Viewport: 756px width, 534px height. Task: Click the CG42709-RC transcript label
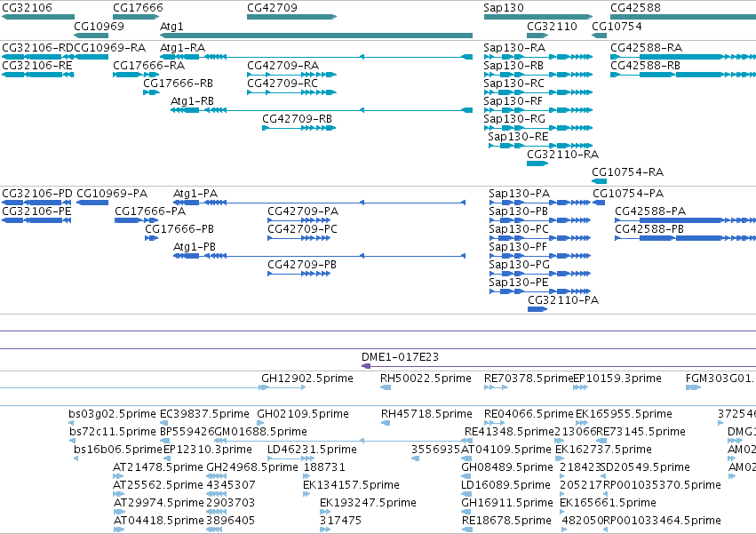click(283, 83)
